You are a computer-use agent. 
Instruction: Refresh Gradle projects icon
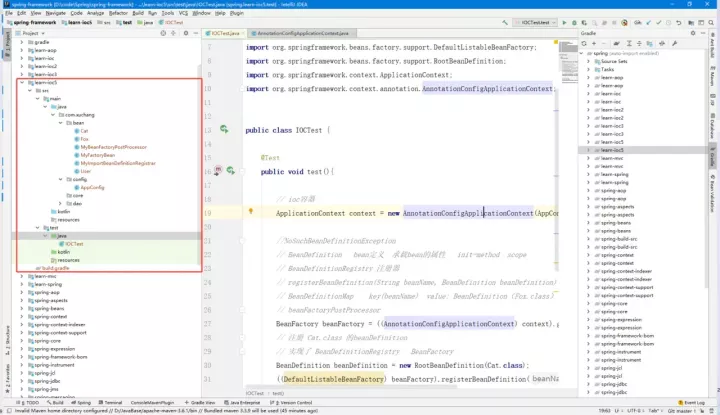[x=584, y=44]
